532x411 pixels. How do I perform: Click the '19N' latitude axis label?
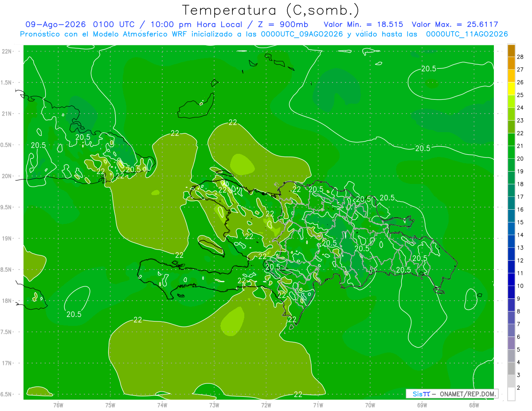(7, 239)
